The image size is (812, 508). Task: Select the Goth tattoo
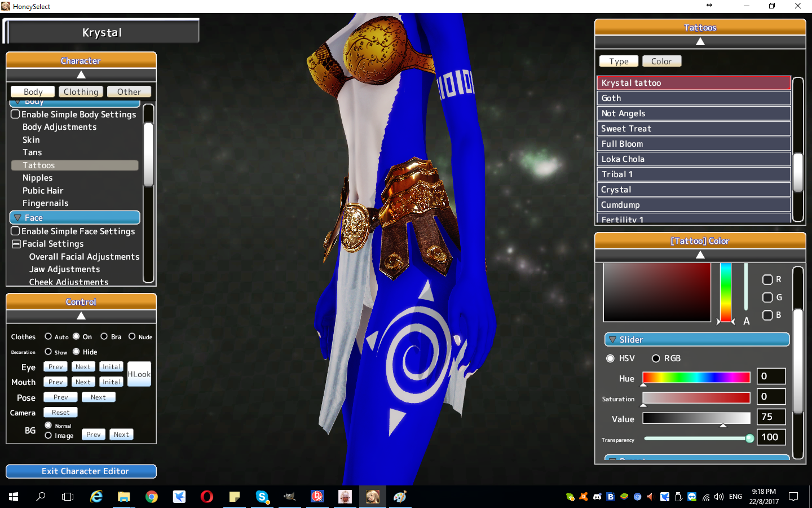pyautogui.click(x=694, y=98)
